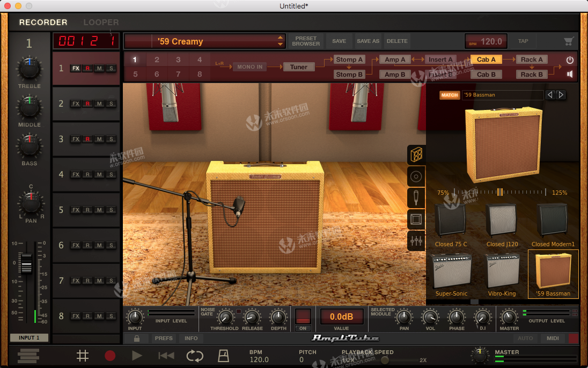Solo track 4 with its S button
This screenshot has width=588, height=368.
point(112,175)
